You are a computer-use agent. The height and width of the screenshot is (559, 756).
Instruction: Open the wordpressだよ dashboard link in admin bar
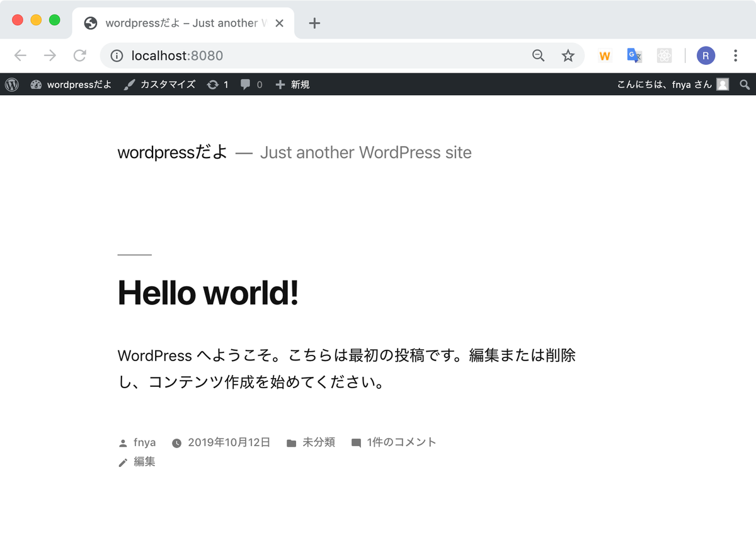pos(71,84)
